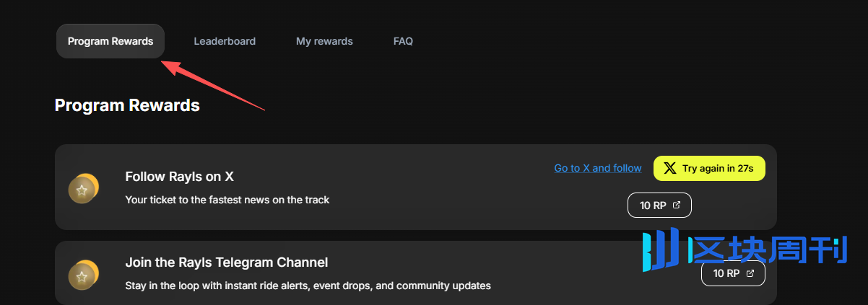Switch to the Leaderboard tab
868x305 pixels.
click(225, 41)
